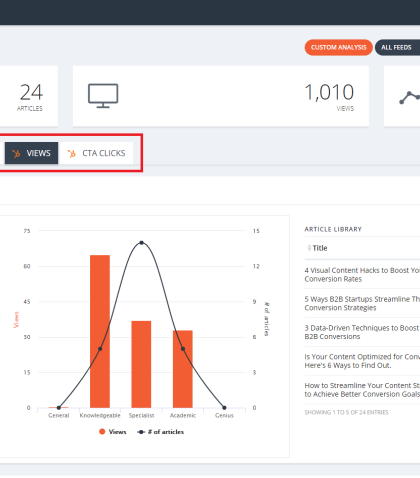Click the Academic axis label
Screen dimensions: 420x478
click(183, 415)
